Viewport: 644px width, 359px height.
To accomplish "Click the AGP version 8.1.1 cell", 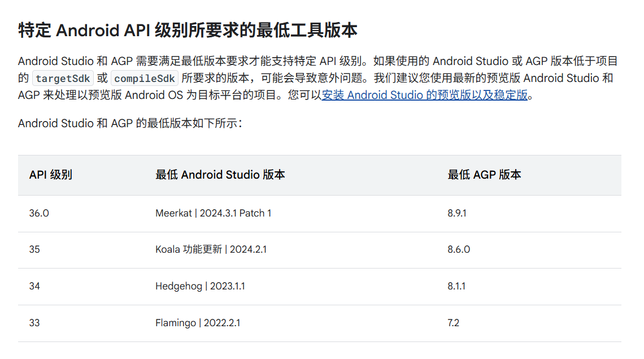I will 456,286.
